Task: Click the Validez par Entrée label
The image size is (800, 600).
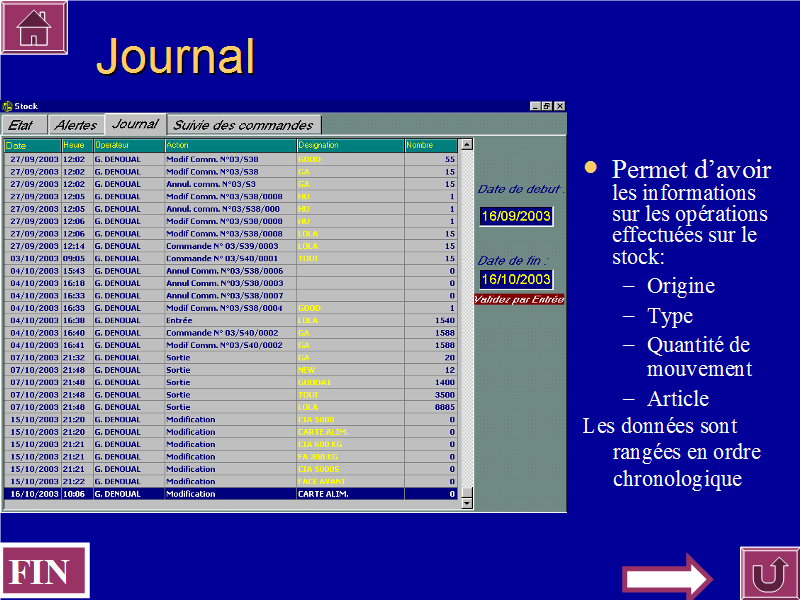Action: tap(519, 299)
